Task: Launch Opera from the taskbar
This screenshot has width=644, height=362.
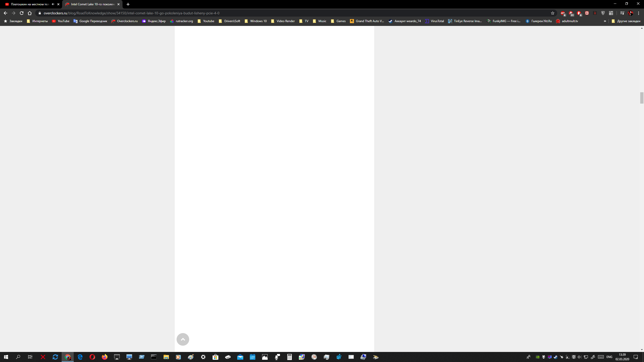Action: 92,357
